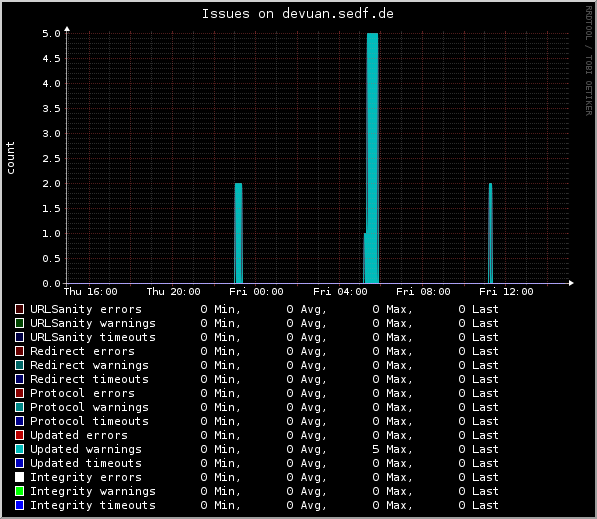Image resolution: width=597 pixels, height=519 pixels.
Task: Click the Updated errors red legend swatch
Action: point(19,435)
